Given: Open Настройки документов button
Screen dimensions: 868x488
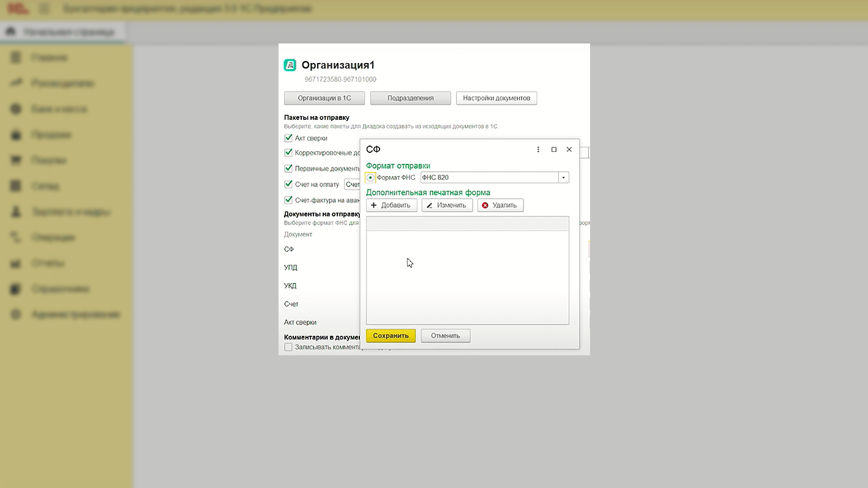Looking at the screenshot, I should point(496,98).
